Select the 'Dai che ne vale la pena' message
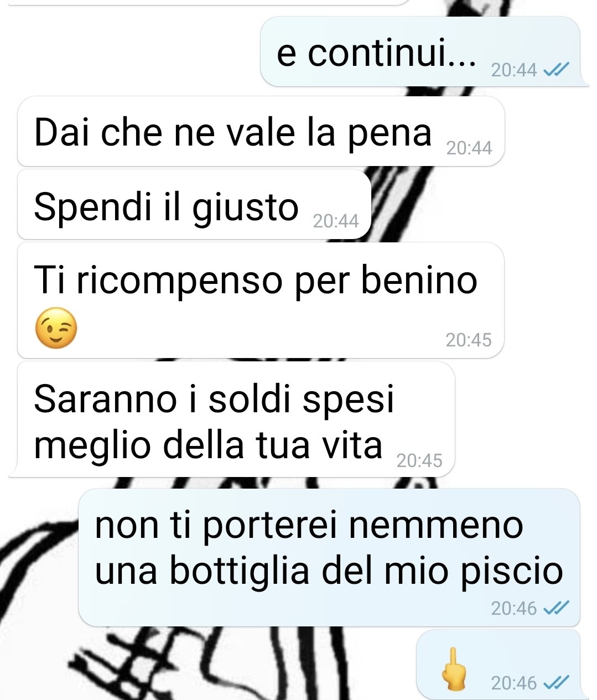597x700 pixels. (261, 131)
